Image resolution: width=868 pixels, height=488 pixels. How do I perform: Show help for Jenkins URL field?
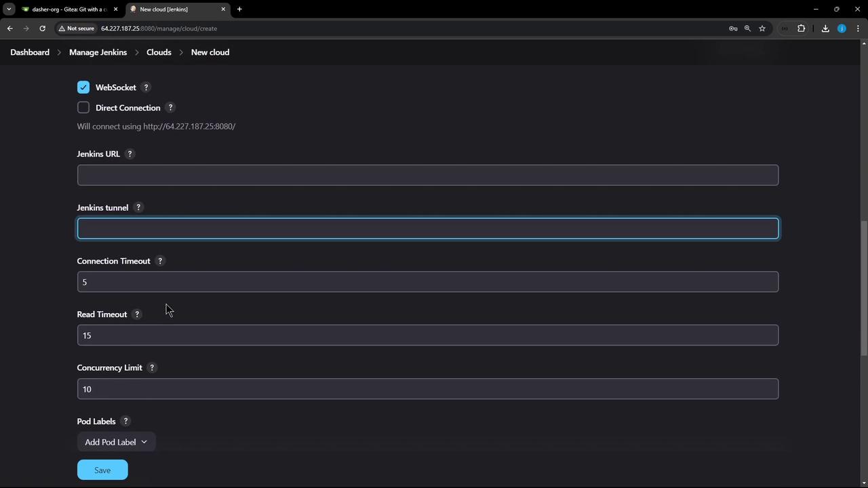click(130, 154)
